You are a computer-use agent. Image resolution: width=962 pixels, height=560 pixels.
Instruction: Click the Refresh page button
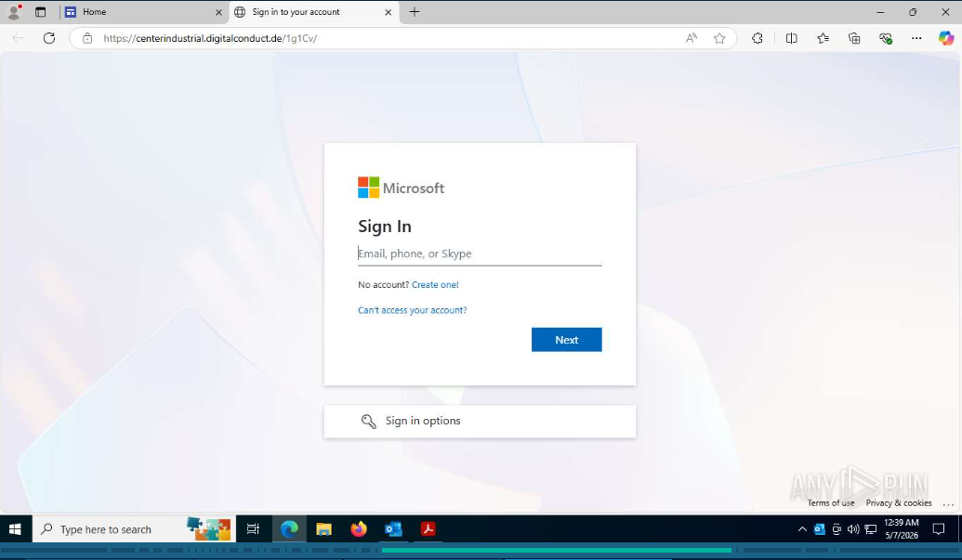point(49,38)
